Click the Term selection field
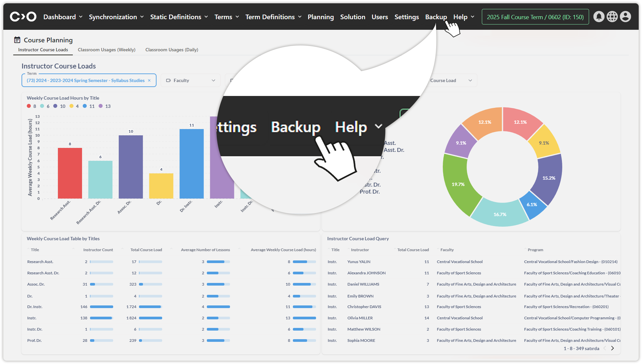Image resolution: width=642 pixels, height=364 pixels. click(85, 80)
